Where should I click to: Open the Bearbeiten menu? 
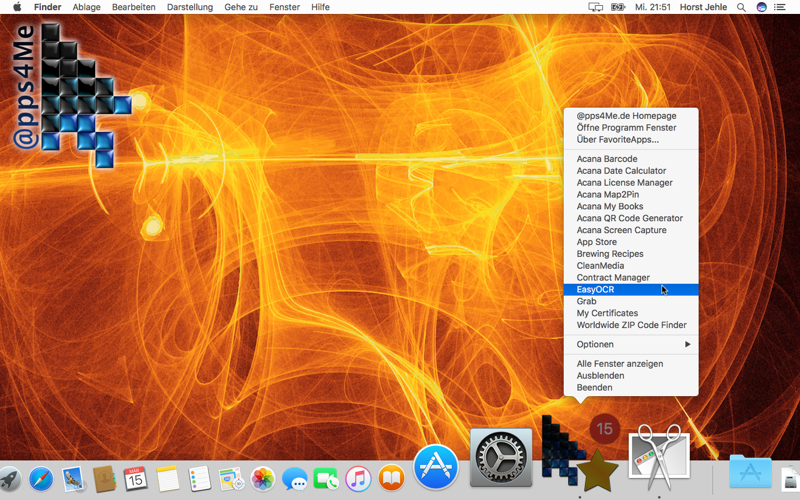(x=134, y=7)
